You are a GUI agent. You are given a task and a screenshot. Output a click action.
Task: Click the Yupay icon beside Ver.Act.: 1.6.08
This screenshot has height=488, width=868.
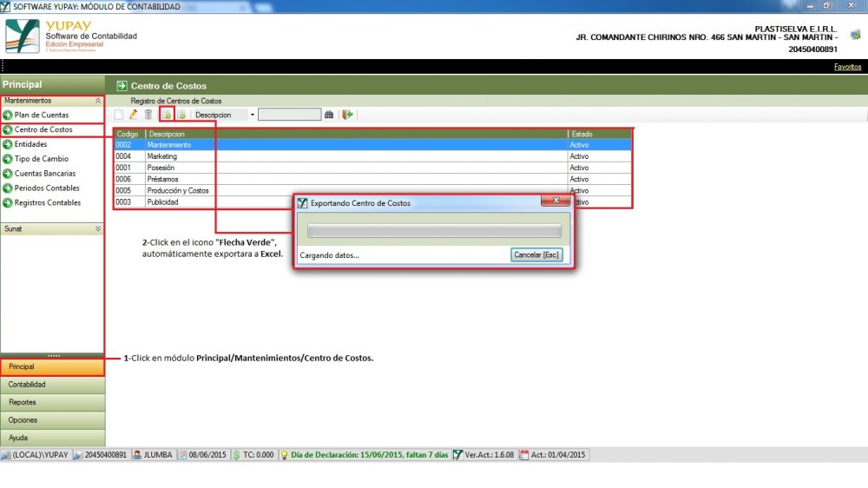[x=457, y=455]
